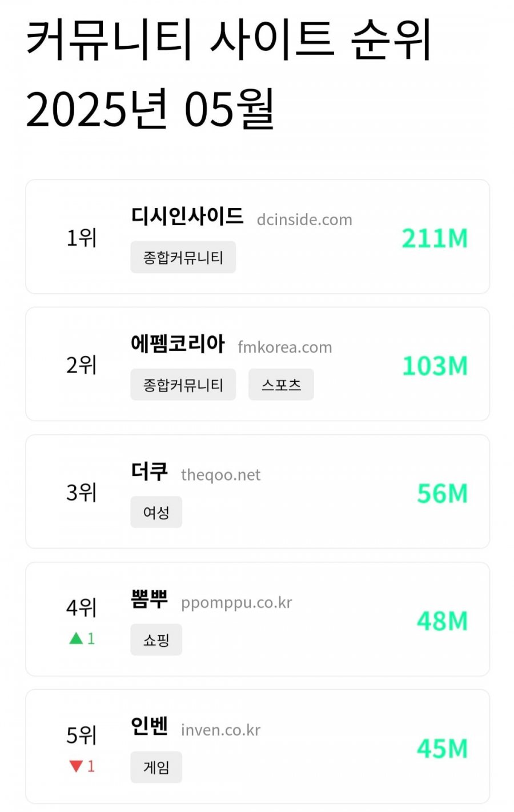Visit the ppomppu.co.kr URL
Viewport: 514px width, 812px height.
coord(236,603)
